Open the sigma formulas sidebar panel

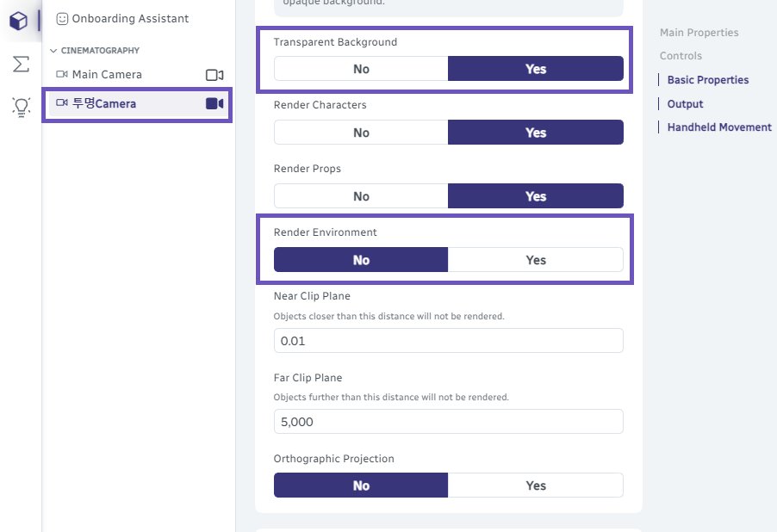[21, 65]
